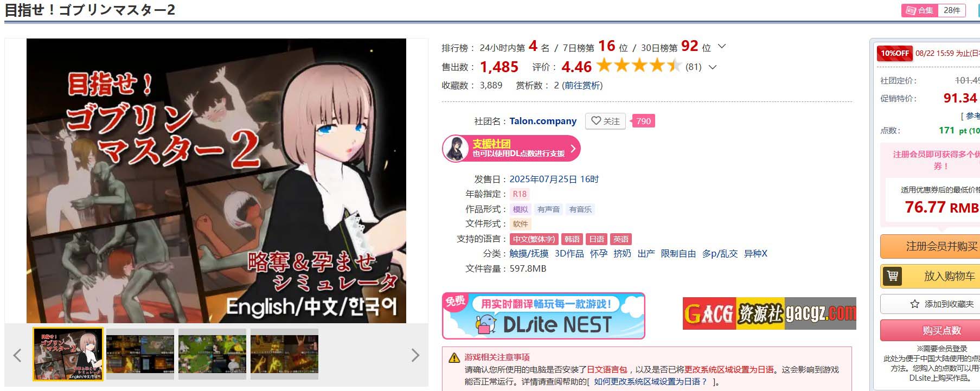Select the second screenshot thumbnail
The height and width of the screenshot is (391, 980).
(x=140, y=354)
